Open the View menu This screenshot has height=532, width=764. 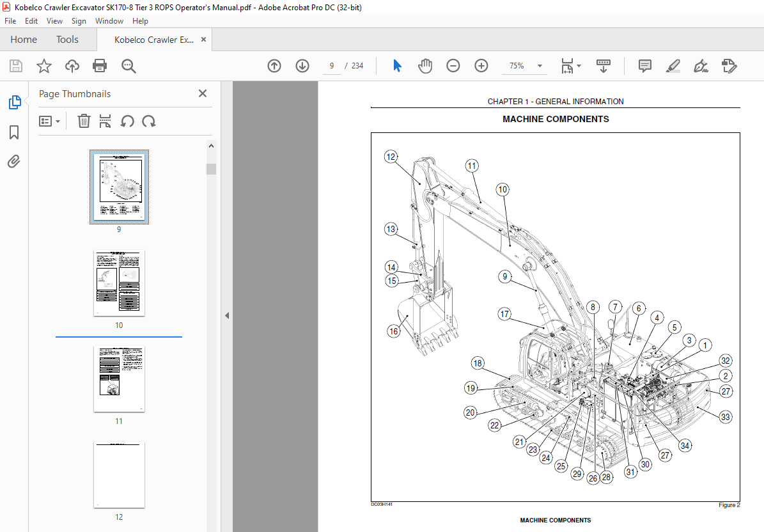tap(54, 21)
